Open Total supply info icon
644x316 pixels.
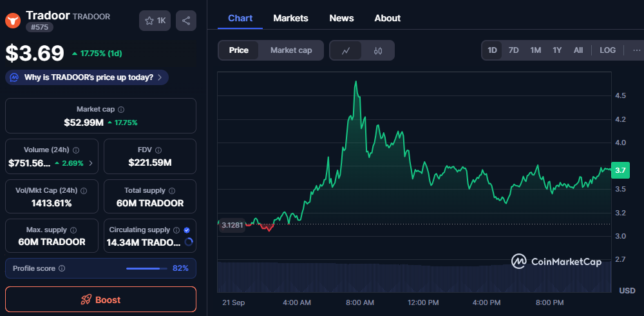[x=172, y=191]
